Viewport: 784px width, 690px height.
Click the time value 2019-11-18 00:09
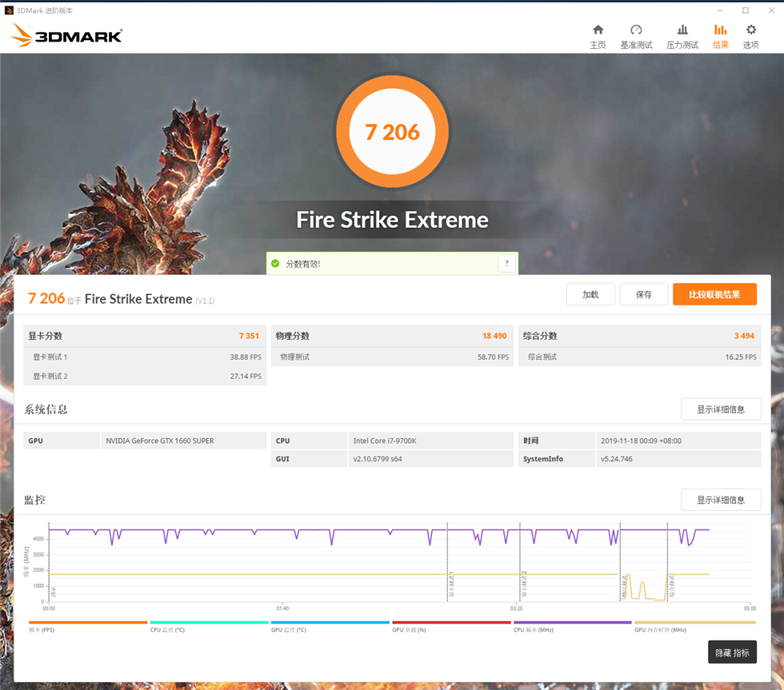tap(641, 441)
